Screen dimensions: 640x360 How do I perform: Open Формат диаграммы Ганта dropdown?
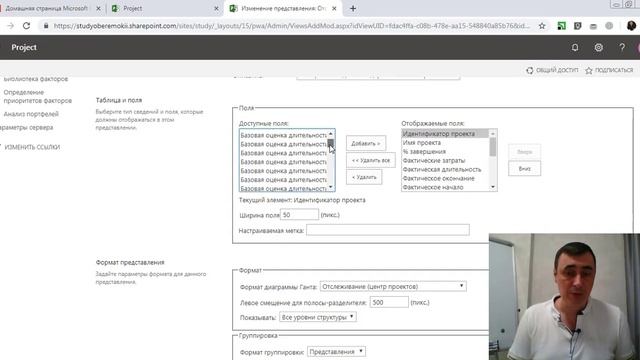[x=393, y=287]
